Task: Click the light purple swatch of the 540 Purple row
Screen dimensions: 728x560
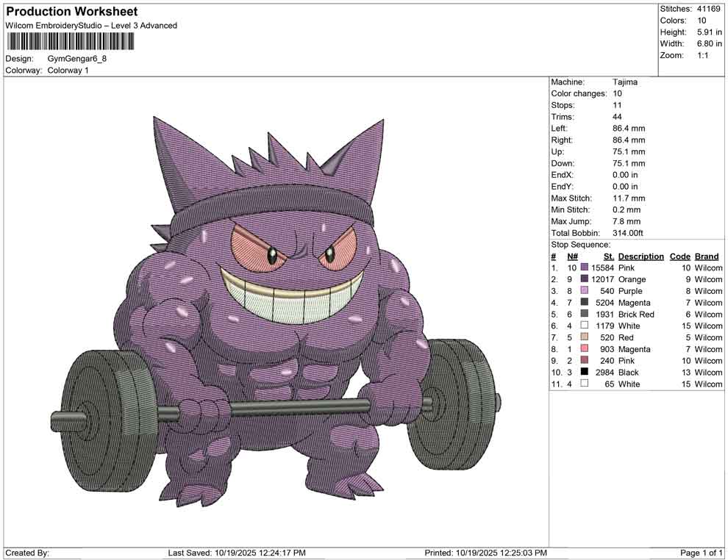Action: 585,291
